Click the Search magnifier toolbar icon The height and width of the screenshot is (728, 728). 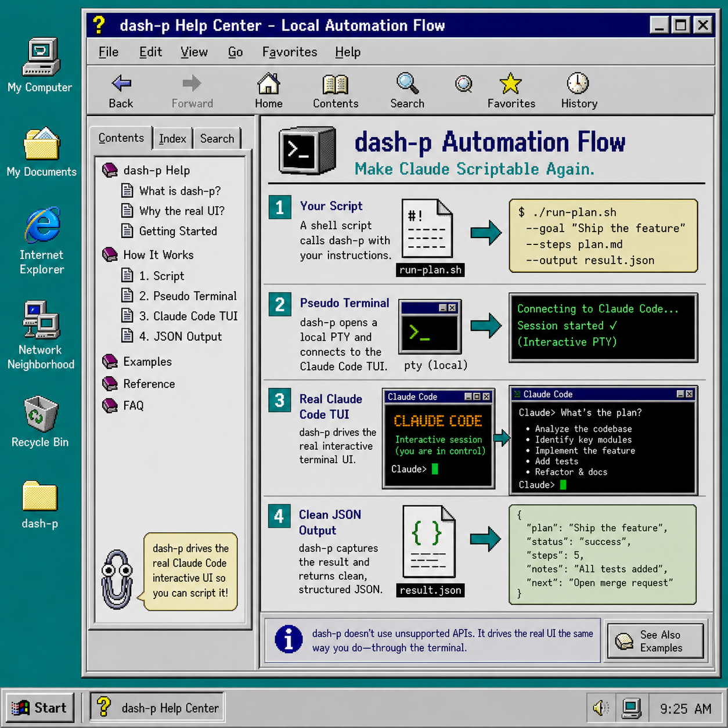click(x=408, y=84)
